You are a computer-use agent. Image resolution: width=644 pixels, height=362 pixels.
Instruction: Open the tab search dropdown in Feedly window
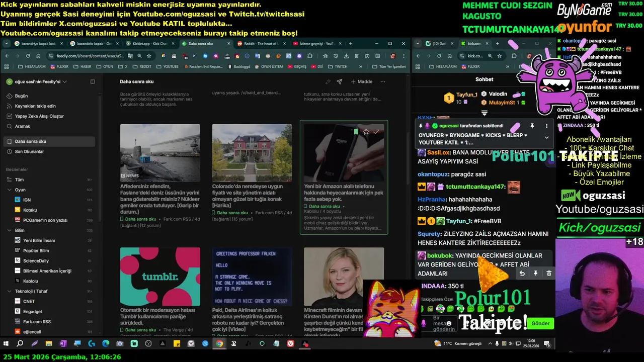pos(7,44)
